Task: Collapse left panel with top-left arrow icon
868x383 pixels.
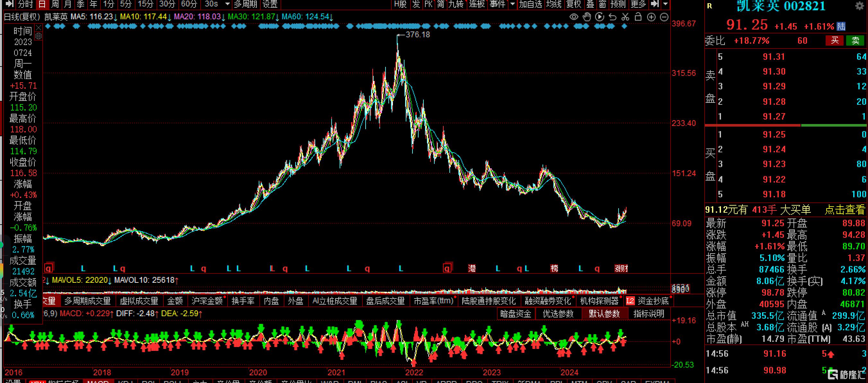Action: [9, 4]
